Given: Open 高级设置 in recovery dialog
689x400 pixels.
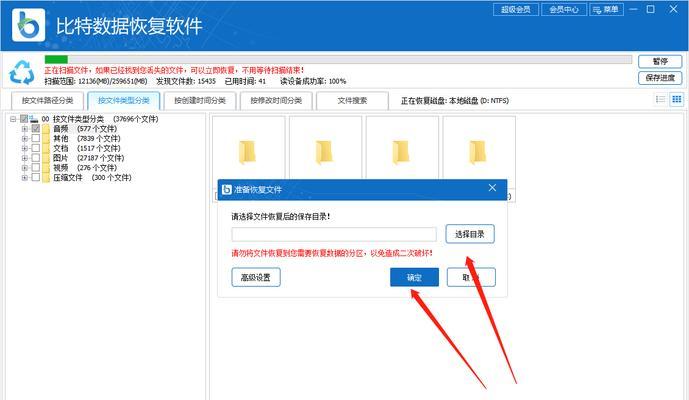Looking at the screenshot, I should coord(256,277).
